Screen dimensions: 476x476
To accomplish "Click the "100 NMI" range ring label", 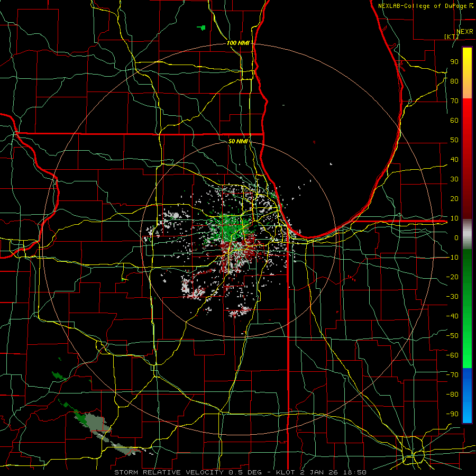I will tap(238, 43).
